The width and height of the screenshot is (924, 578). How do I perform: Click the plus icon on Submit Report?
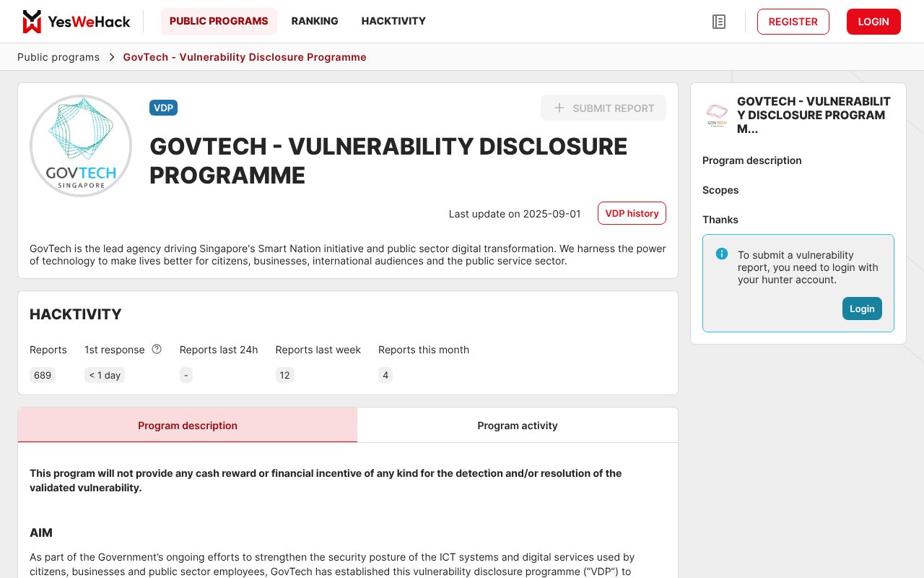point(559,108)
